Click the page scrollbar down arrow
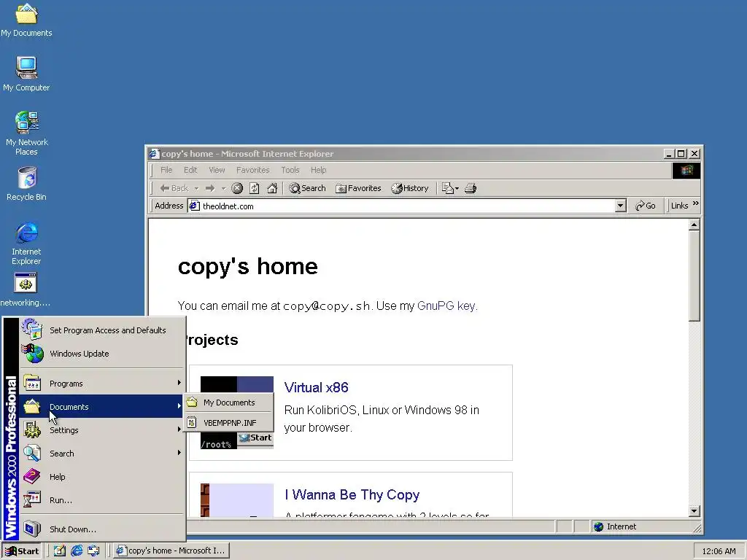747x560 pixels. coord(694,511)
